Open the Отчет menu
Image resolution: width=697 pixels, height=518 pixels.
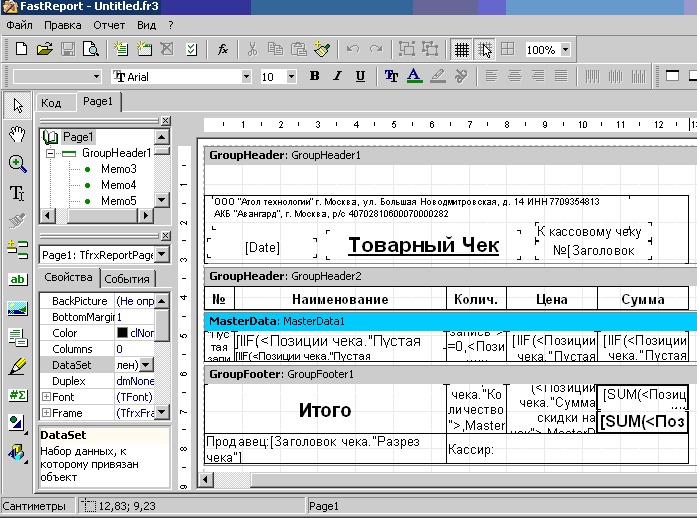pos(109,25)
